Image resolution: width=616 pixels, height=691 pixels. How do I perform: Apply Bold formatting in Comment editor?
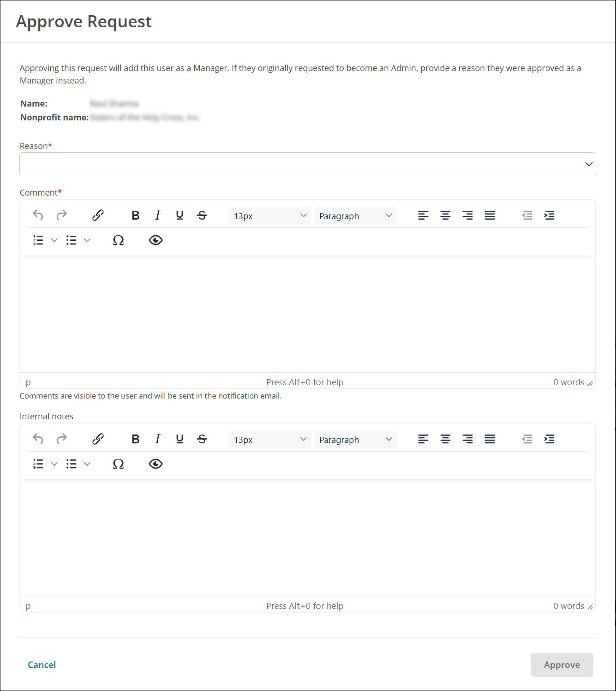pyautogui.click(x=135, y=215)
